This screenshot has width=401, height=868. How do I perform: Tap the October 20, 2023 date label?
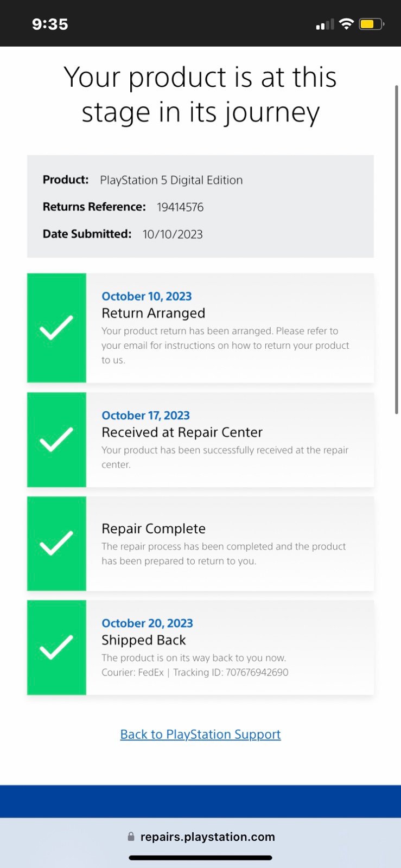147,623
